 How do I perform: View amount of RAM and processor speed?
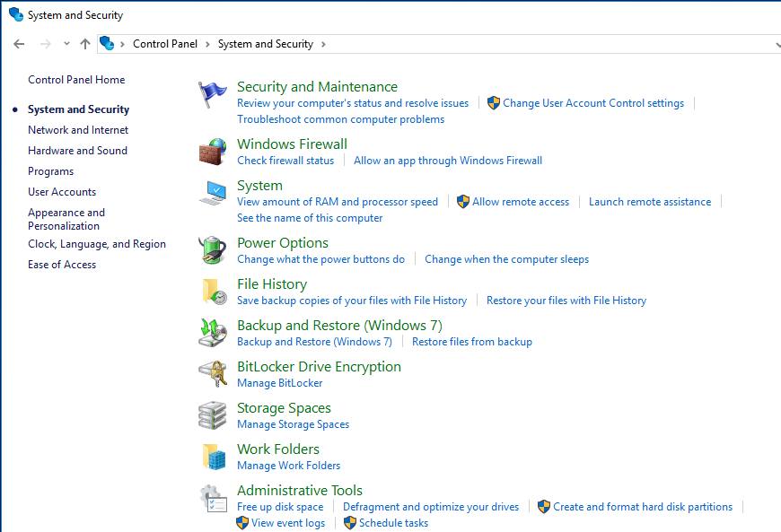(338, 202)
